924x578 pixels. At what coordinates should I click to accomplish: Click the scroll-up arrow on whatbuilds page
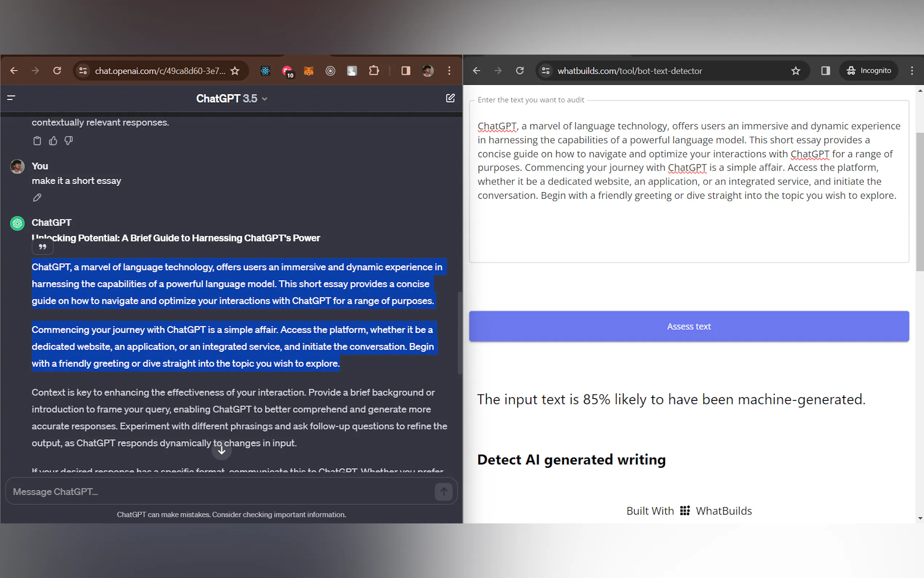point(920,91)
